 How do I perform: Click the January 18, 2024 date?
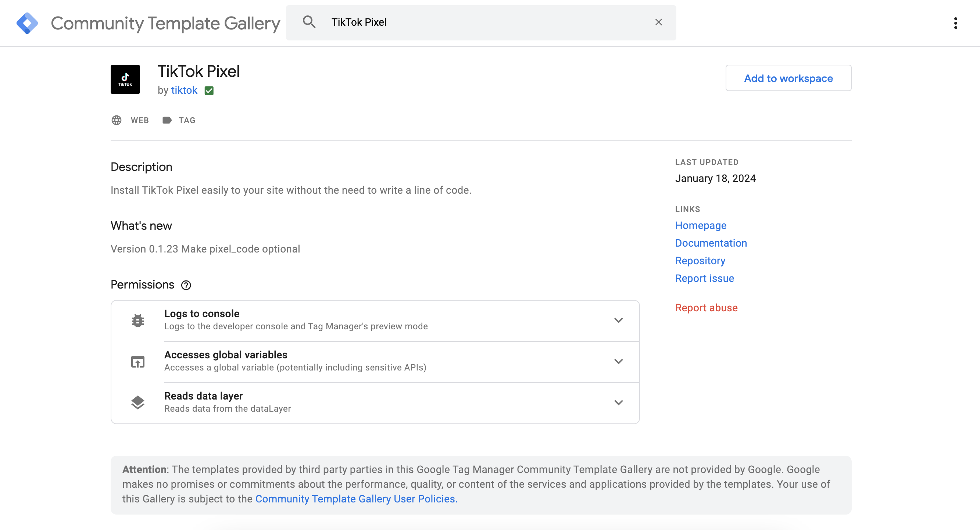coord(715,178)
